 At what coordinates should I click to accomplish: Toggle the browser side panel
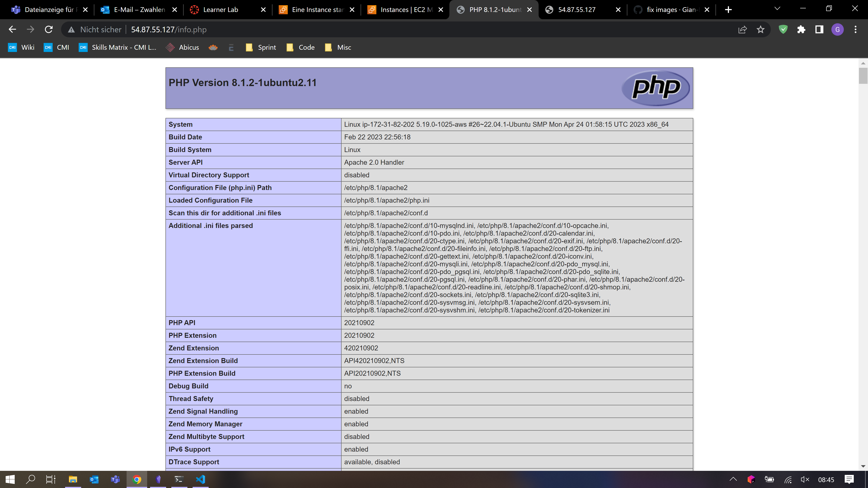coord(819,30)
